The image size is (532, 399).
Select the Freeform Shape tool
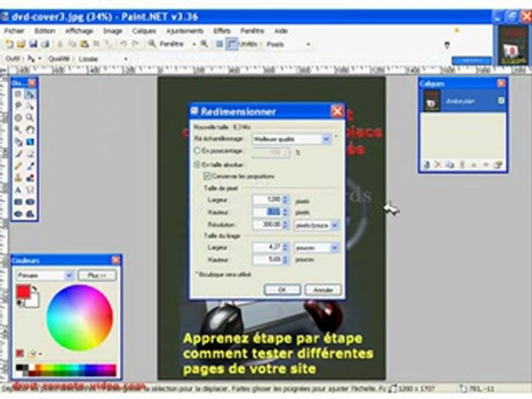tap(30, 214)
